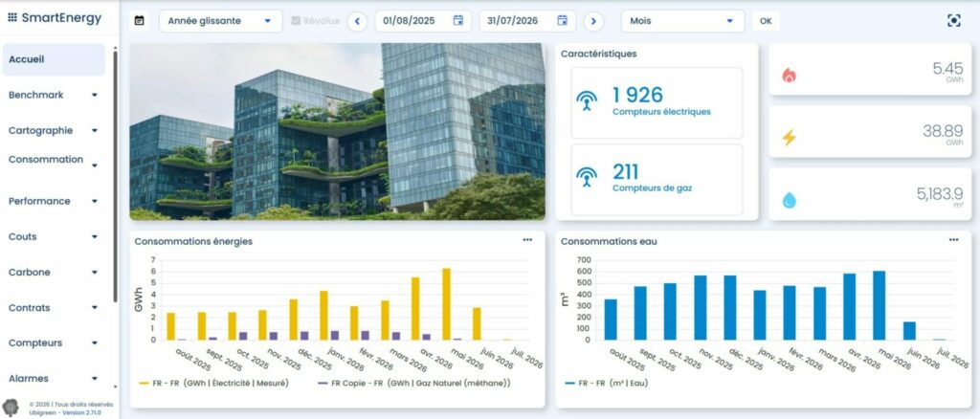Image resolution: width=980 pixels, height=419 pixels.
Task: Open the Mois granularity dropdown
Action: (682, 21)
